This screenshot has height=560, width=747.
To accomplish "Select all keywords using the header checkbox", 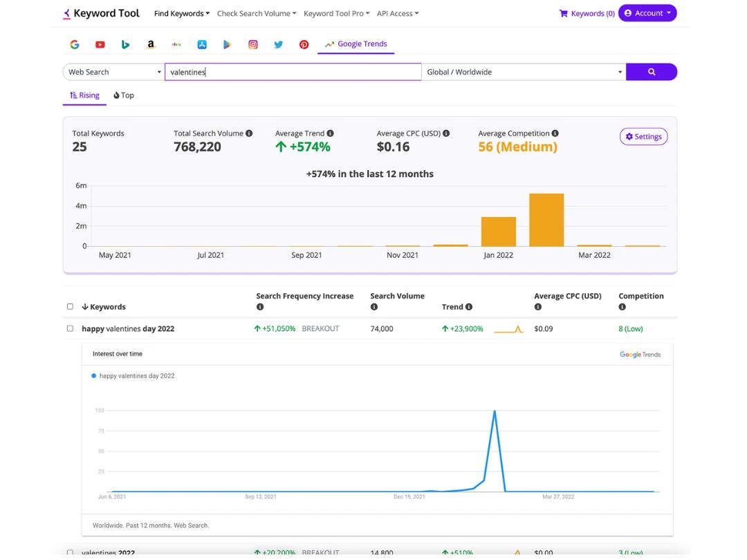I will point(70,306).
